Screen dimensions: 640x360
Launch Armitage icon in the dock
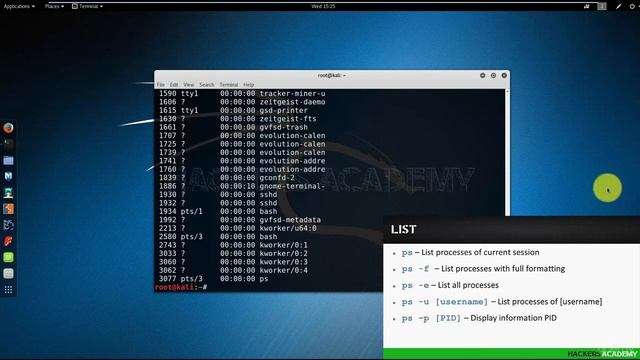(8, 193)
